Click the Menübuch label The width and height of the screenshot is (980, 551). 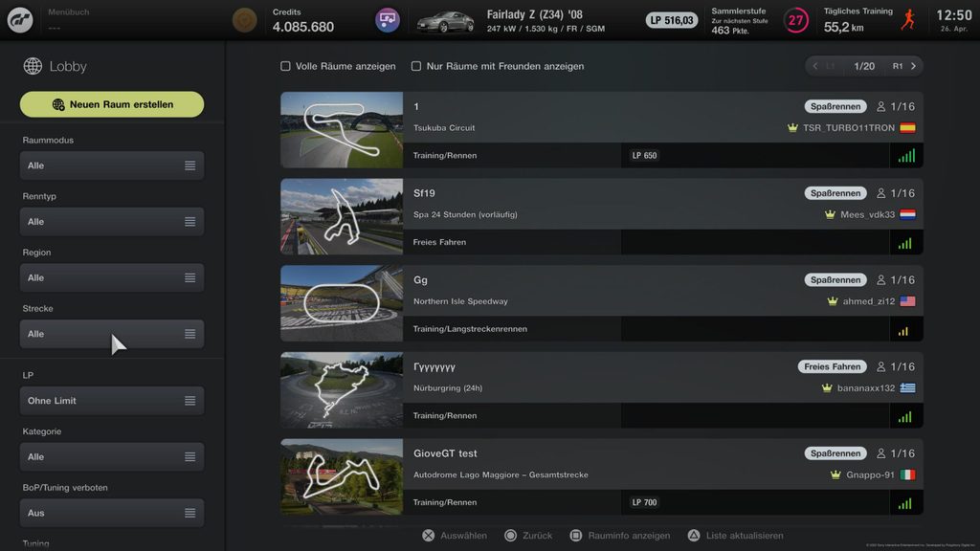[x=69, y=11]
